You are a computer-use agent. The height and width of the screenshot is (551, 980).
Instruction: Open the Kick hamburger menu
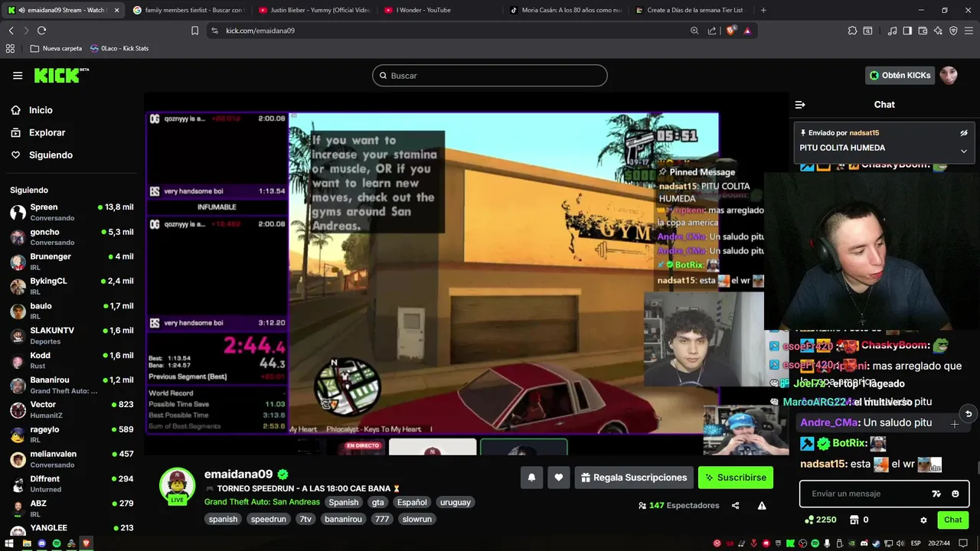point(18,75)
